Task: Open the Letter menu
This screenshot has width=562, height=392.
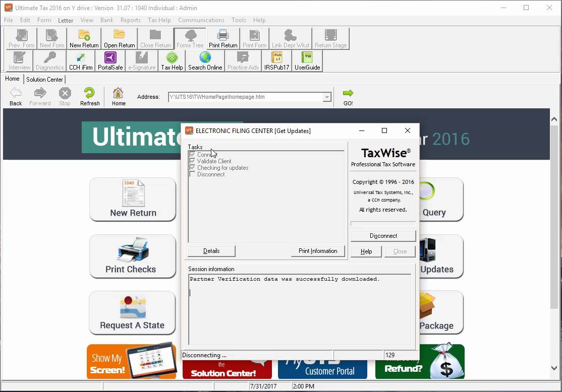Action: point(66,20)
